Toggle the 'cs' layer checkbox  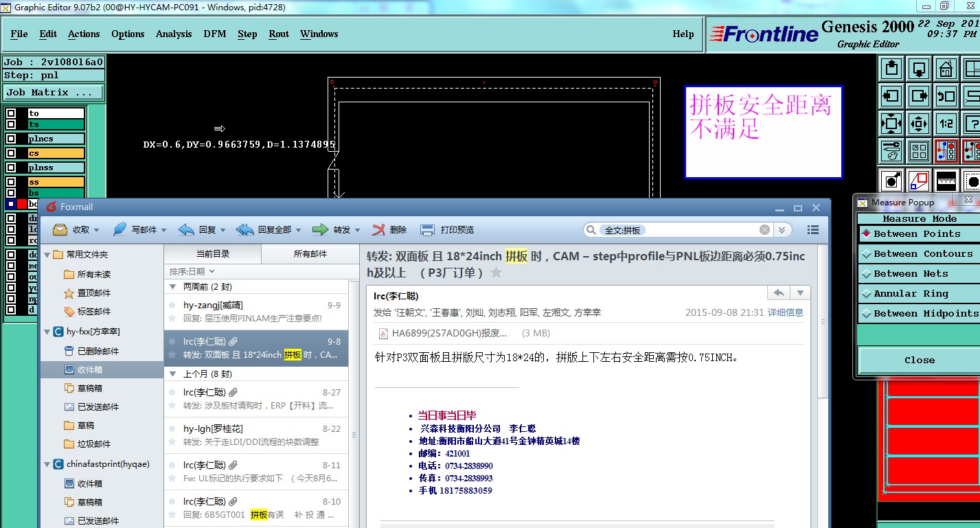pos(10,153)
